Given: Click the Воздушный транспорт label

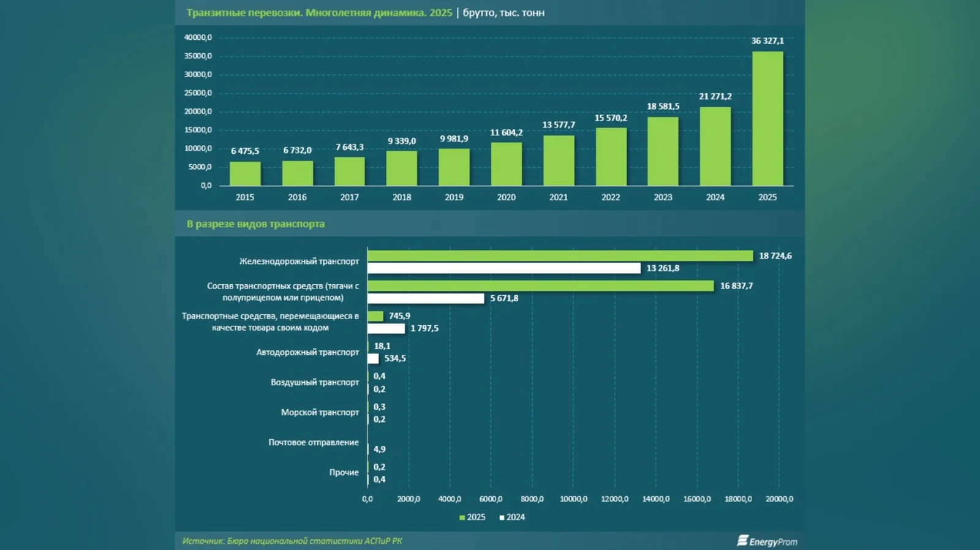Looking at the screenshot, I should click(315, 382).
